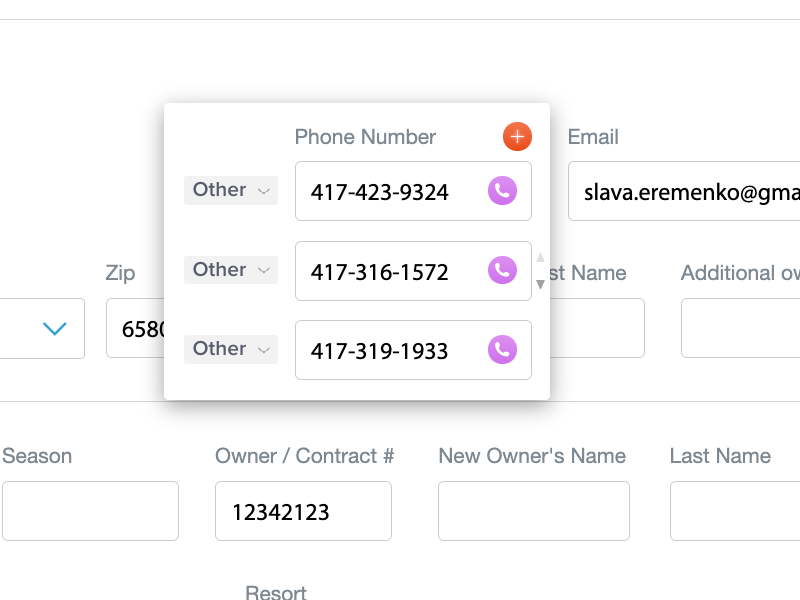
Task: Click the call icon beside 417-423-9324
Action: click(x=501, y=190)
